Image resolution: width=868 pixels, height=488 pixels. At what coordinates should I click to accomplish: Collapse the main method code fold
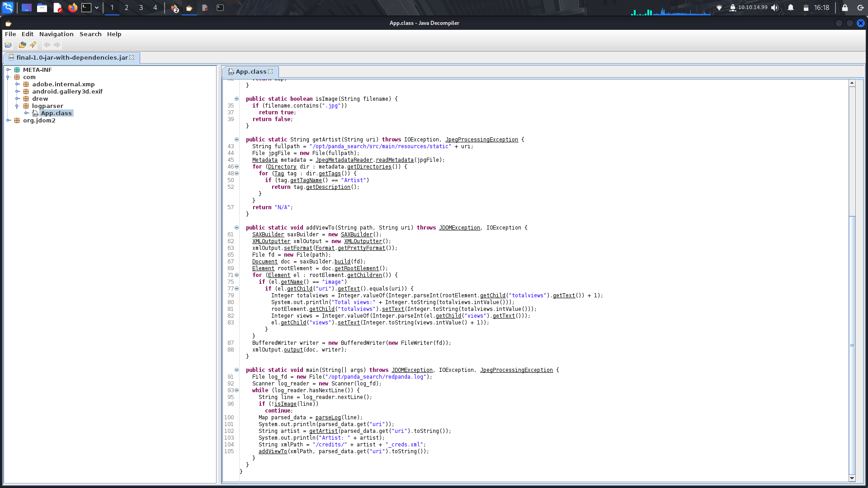pos(236,370)
